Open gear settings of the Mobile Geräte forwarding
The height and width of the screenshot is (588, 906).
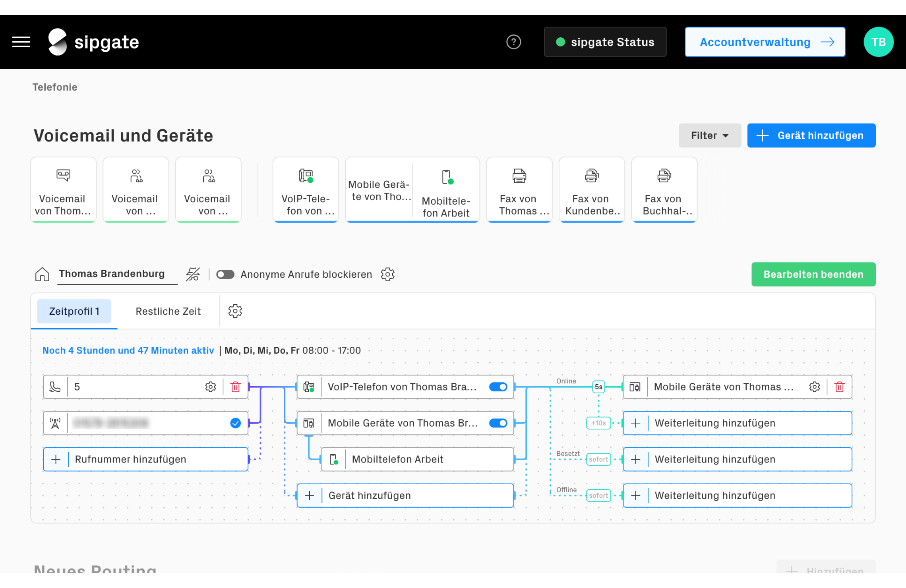[815, 387]
